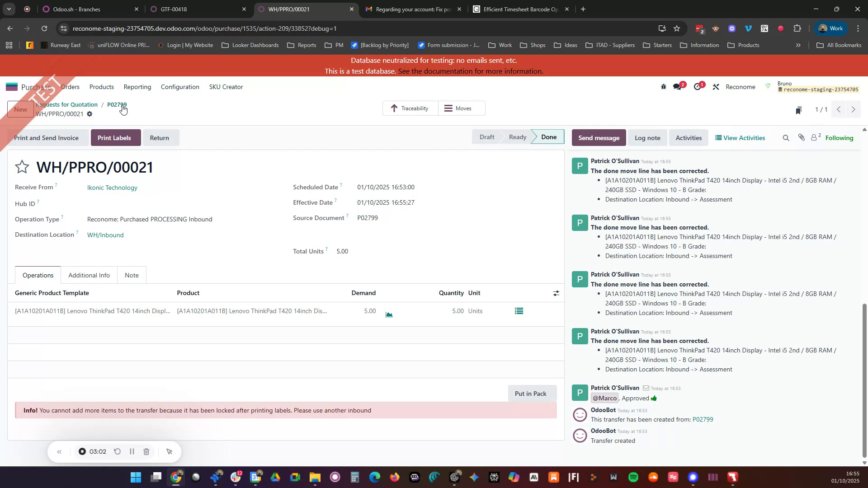Viewport: 868px width, 488px height.
Task: Click the Print Labels button
Action: coord(116,137)
